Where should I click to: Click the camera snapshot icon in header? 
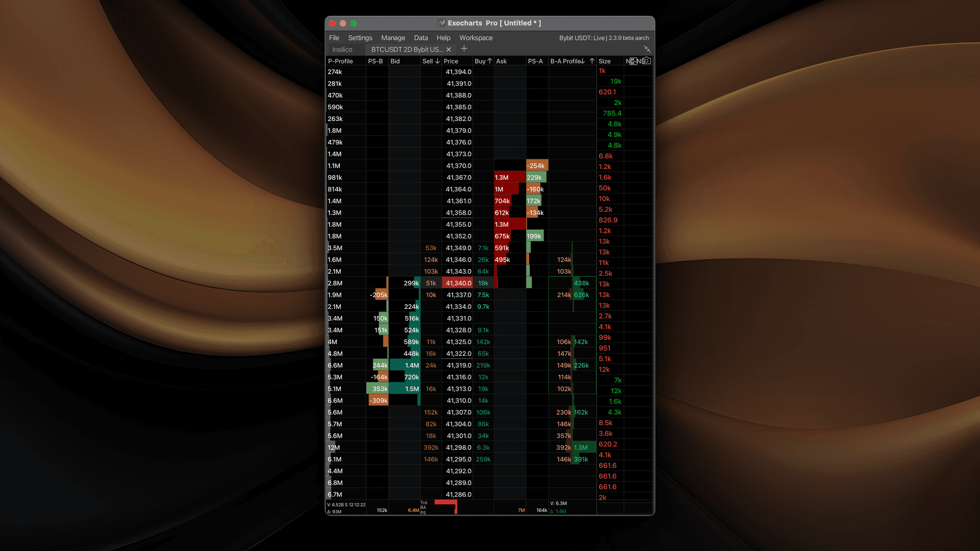point(646,61)
